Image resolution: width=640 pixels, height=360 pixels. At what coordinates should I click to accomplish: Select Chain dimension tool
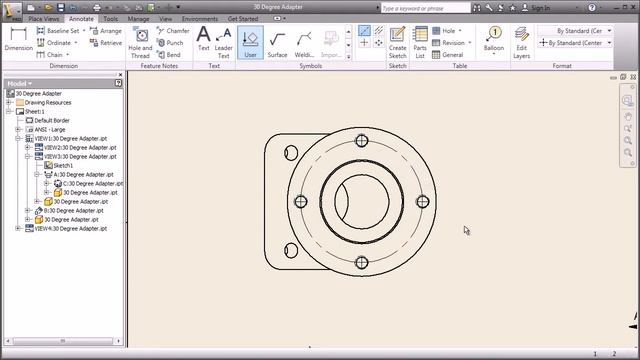click(x=49, y=54)
